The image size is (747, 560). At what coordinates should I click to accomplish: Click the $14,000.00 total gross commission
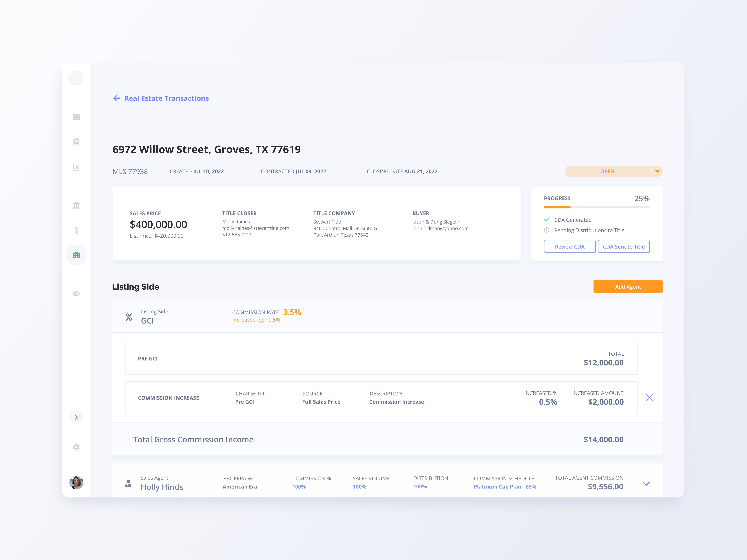[x=603, y=439]
